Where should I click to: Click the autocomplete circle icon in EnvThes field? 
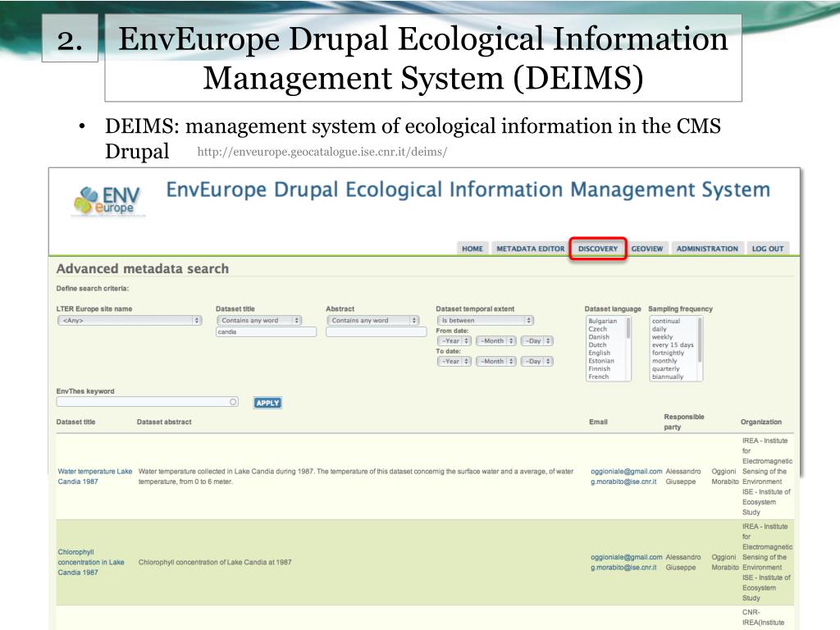(x=233, y=402)
